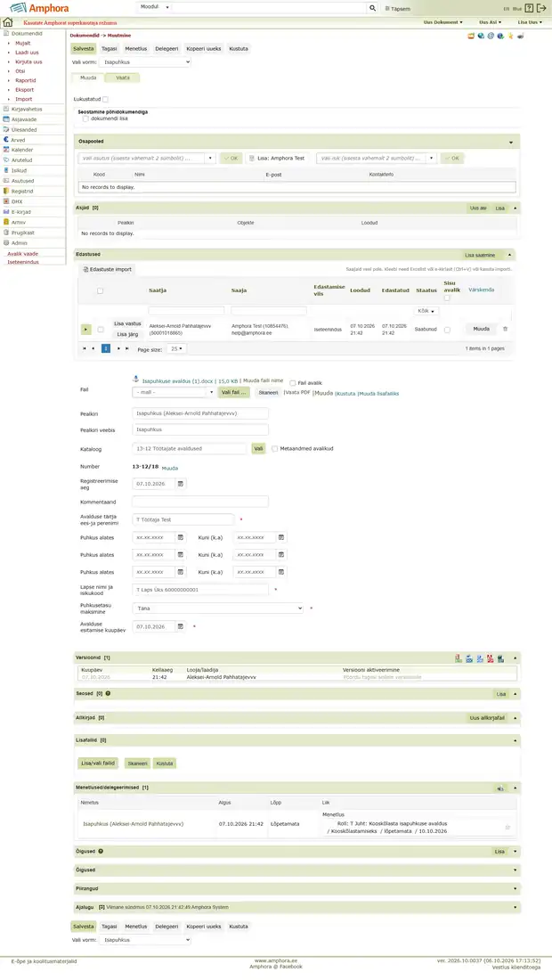This screenshot has height=980, width=552.
Task: Click the printer icon in the header
Action: pyautogui.click(x=520, y=36)
